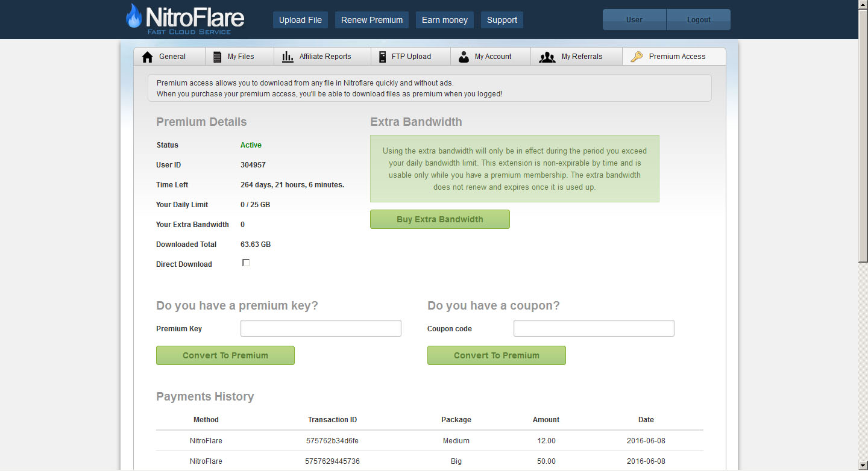Click the house icon on General tab
Viewport: 868px width, 471px height.
pos(147,57)
